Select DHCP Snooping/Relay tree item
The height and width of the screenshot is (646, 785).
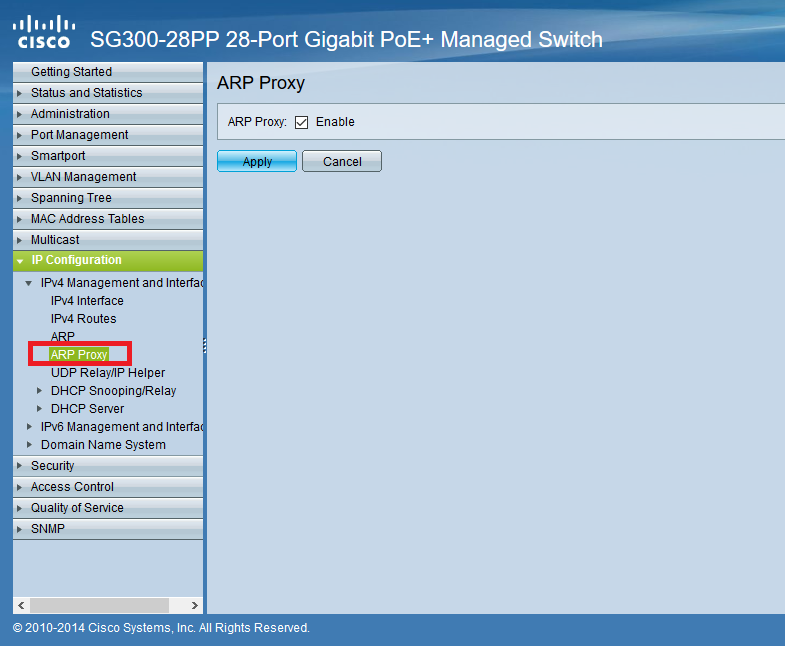pyautogui.click(x=114, y=391)
